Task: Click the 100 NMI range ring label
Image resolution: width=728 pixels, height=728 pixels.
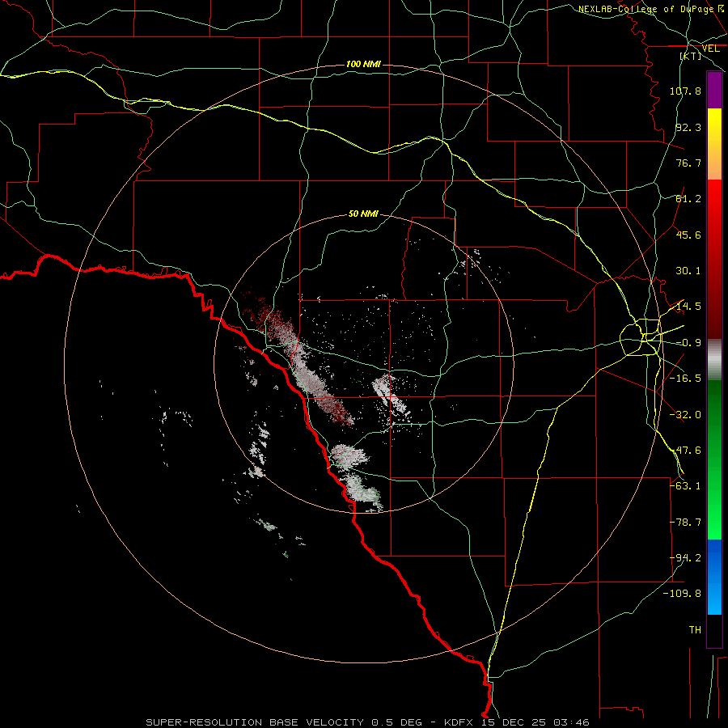Action: (363, 64)
